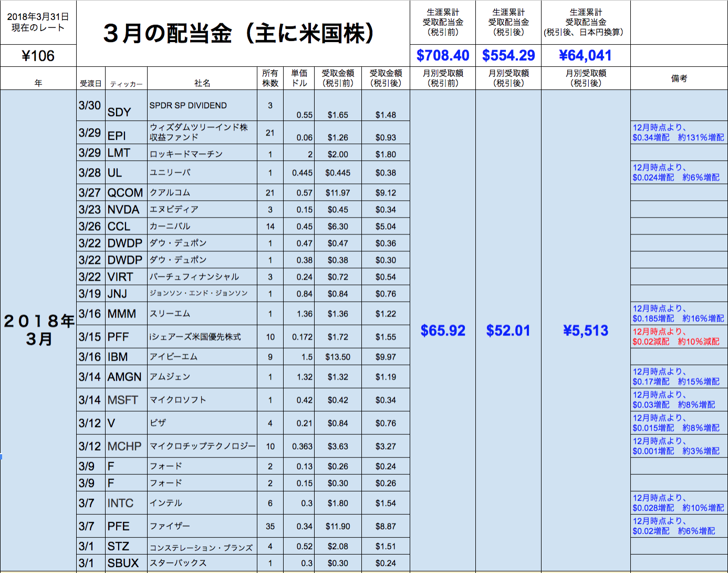
Task: Select the QCOM ticker cell
Action: tap(126, 193)
